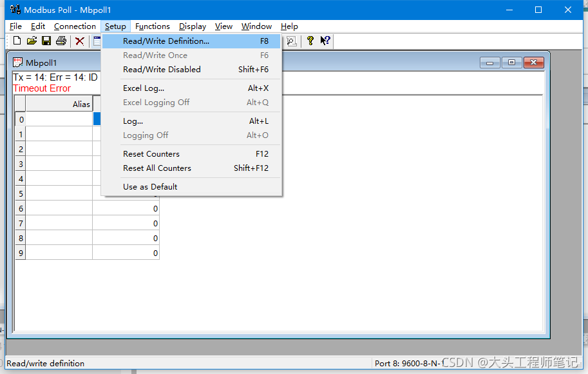Click the value cell of row 8
The image size is (588, 374).
pyautogui.click(x=126, y=238)
